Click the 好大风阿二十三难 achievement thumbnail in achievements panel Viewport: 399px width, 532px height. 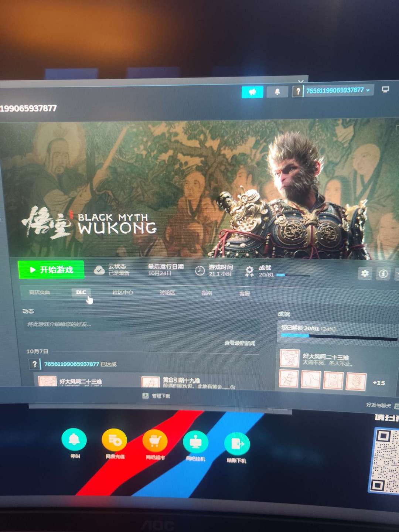point(290,358)
